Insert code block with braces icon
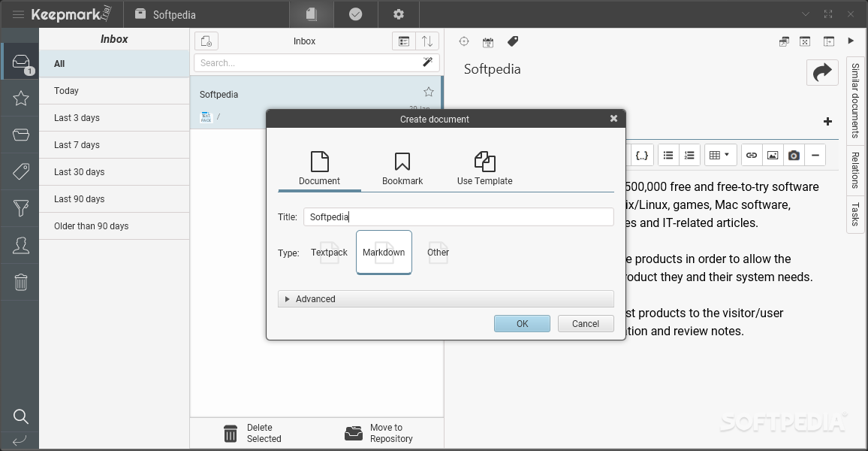 [641, 155]
